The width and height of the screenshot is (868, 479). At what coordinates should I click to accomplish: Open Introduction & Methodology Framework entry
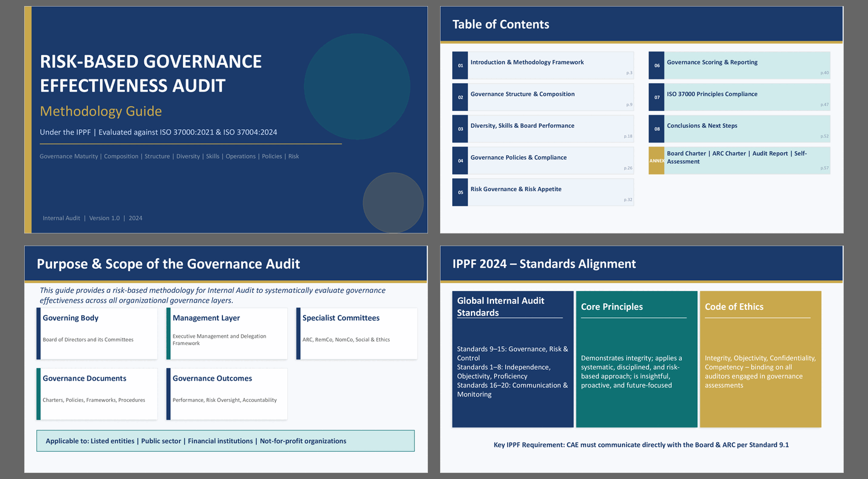pyautogui.click(x=527, y=62)
